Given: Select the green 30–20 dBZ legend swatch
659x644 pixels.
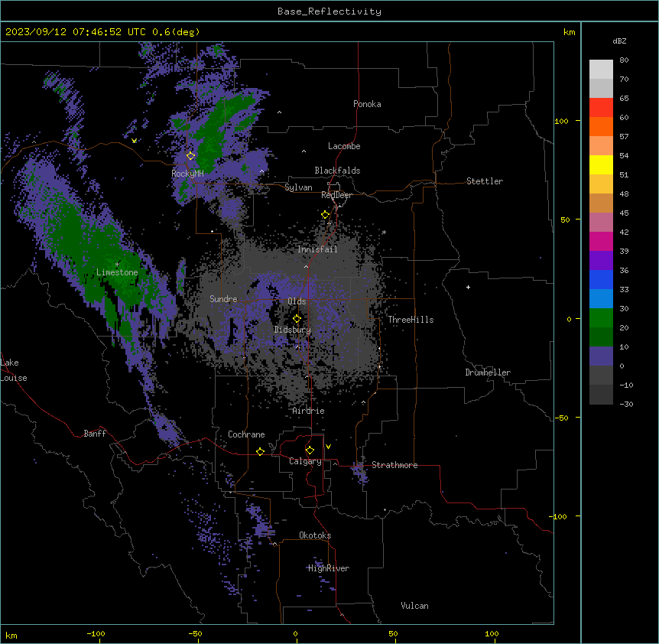Looking at the screenshot, I should coord(601,318).
